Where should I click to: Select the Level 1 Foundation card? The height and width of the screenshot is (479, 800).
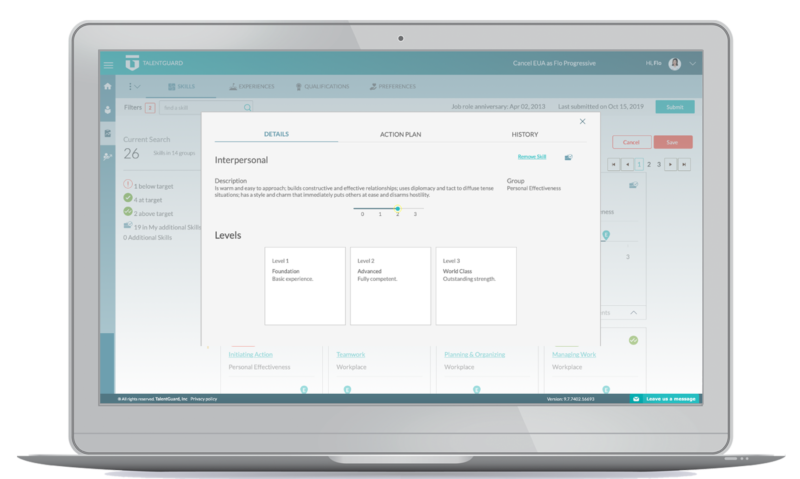point(305,286)
